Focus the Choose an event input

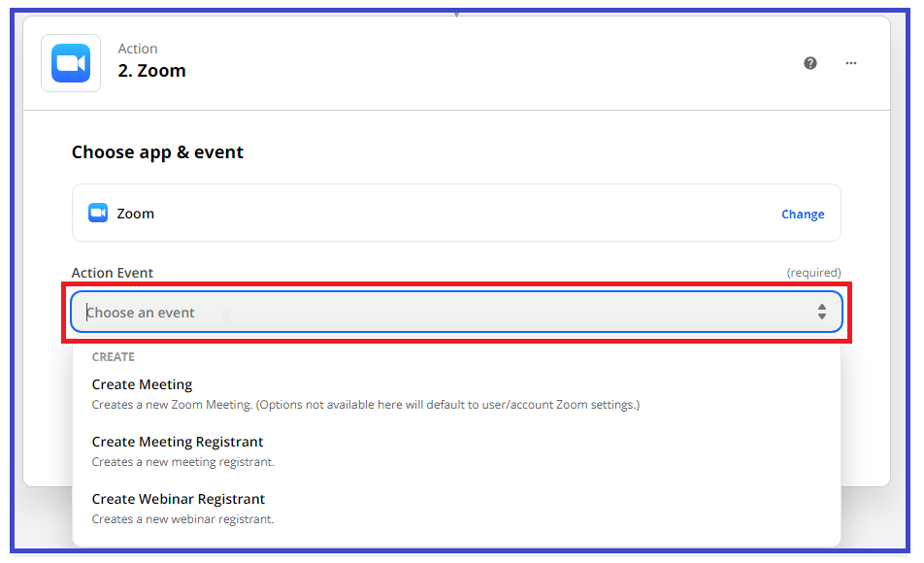[x=456, y=312]
